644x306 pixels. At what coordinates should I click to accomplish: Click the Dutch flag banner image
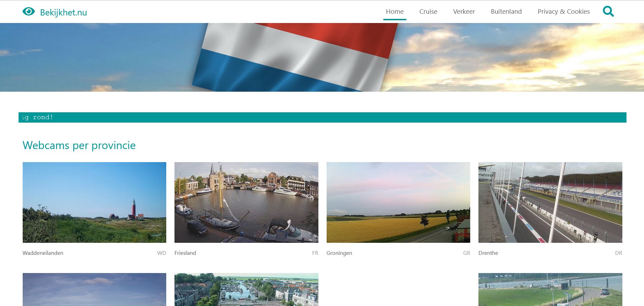322,57
